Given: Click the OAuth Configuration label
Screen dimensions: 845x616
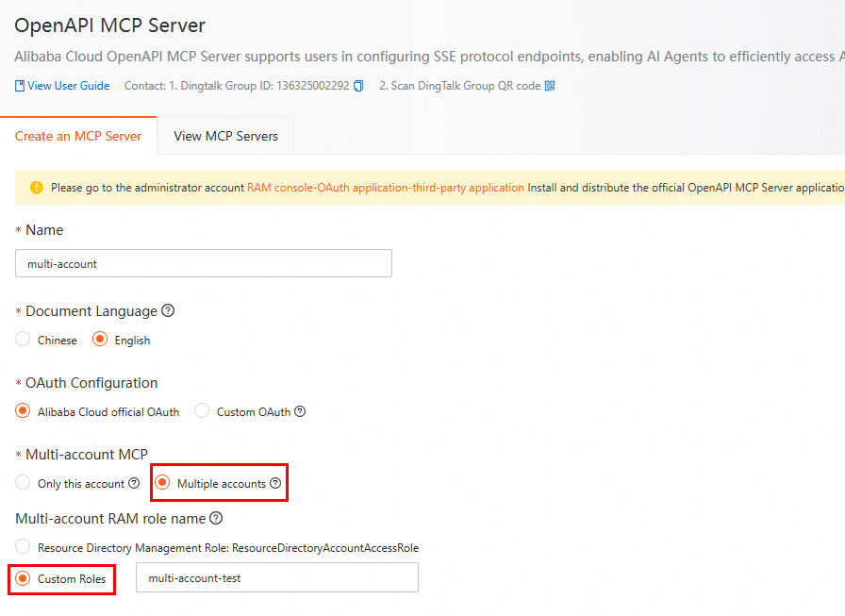Looking at the screenshot, I should point(91,383).
